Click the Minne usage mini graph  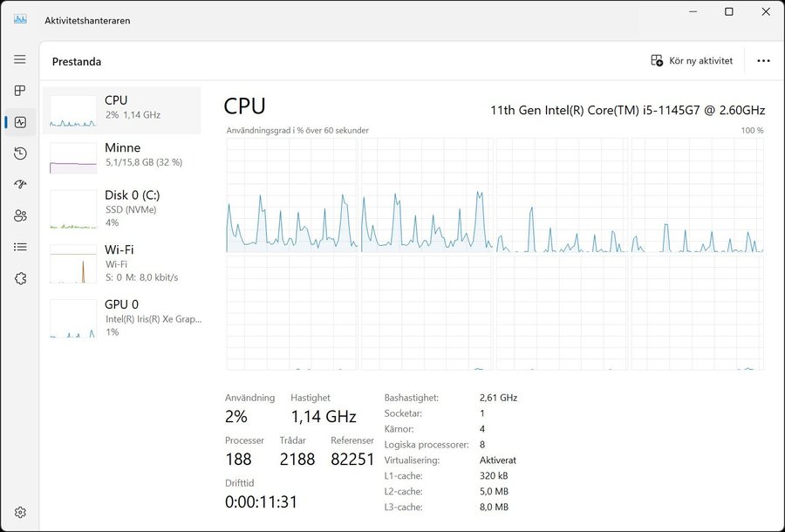[x=73, y=159]
